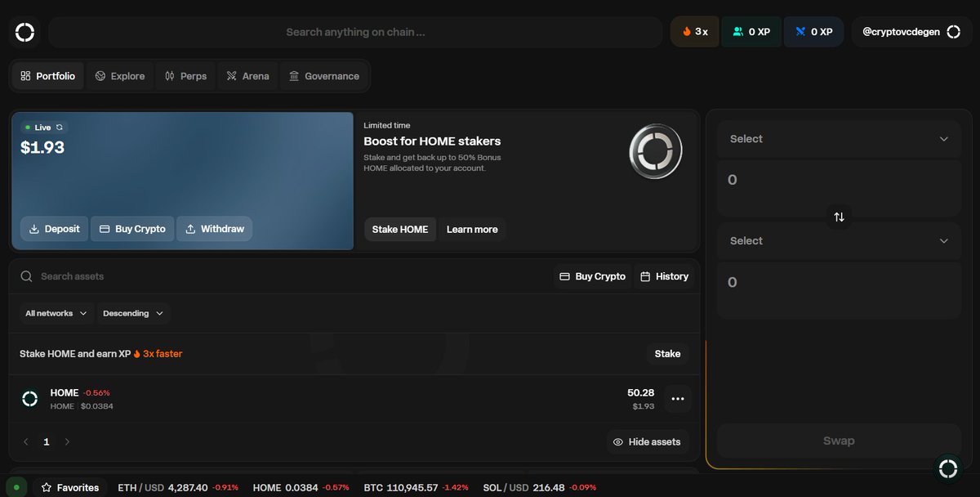Open the Governance tab
The height and width of the screenshot is (497, 980).
click(x=324, y=75)
